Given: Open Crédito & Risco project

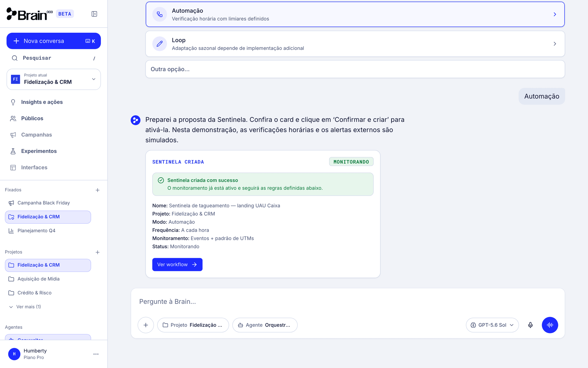Looking at the screenshot, I should tap(48, 293).
